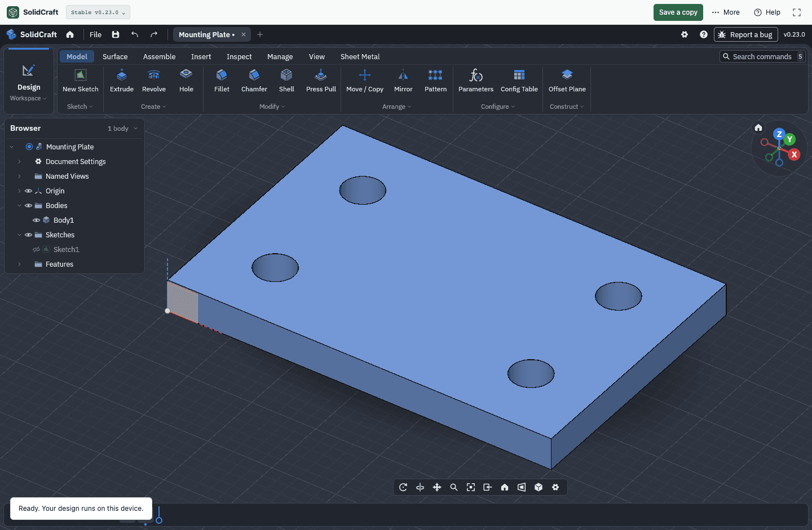Screen dimensions: 812x530
Task: Open the Modify group dropdown
Action: pos(272,107)
